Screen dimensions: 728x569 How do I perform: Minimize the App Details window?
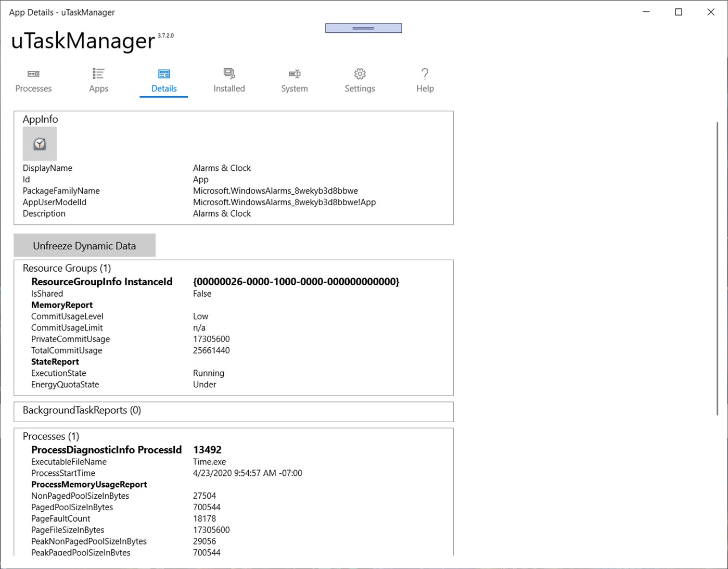(645, 11)
